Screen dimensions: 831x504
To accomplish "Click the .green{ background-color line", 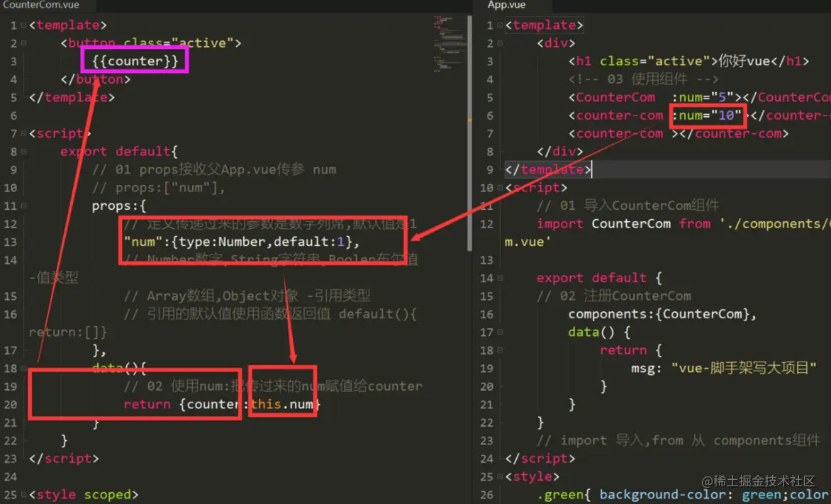I will [684, 495].
